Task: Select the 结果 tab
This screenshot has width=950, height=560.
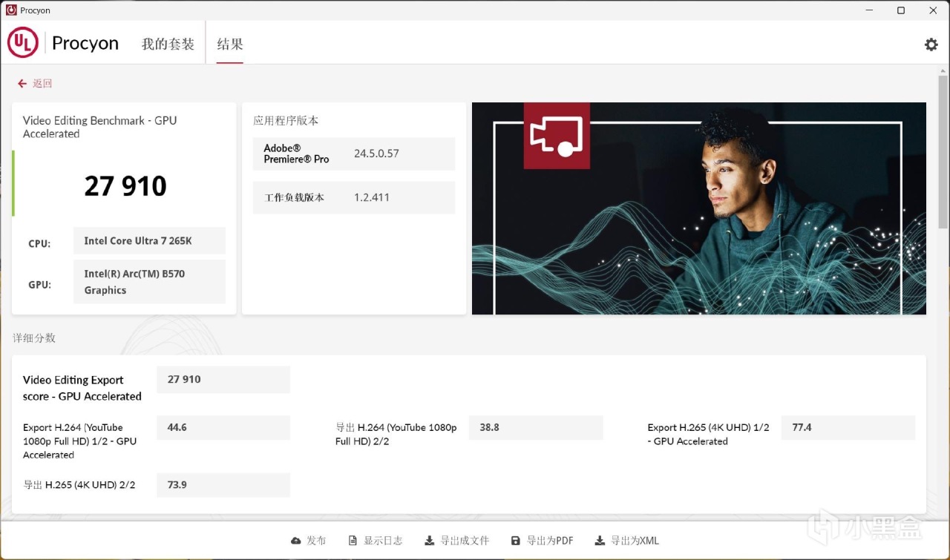Action: pyautogui.click(x=230, y=45)
